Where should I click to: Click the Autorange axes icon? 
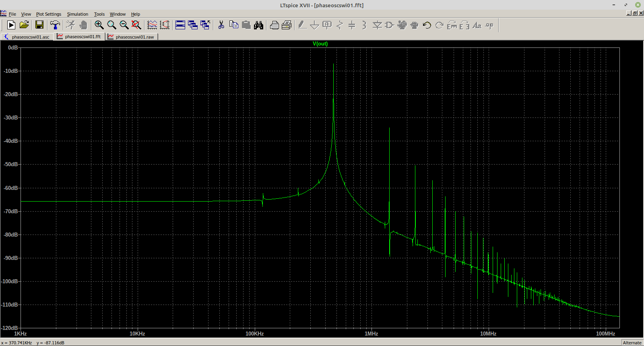[165, 25]
